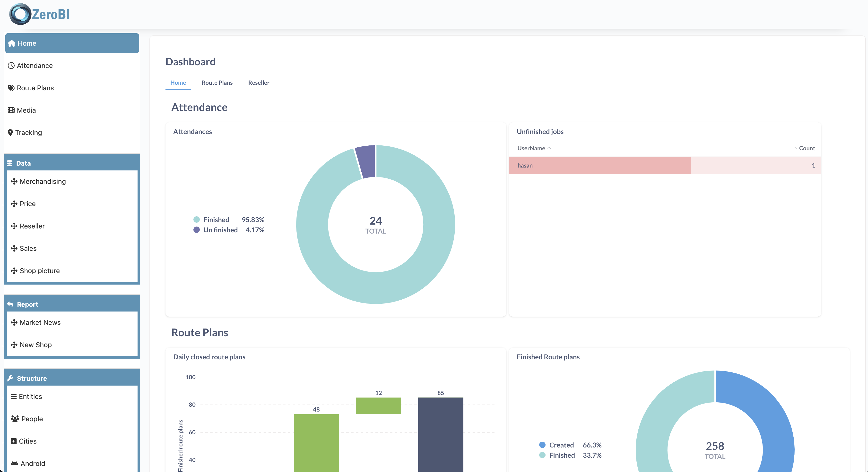Click the Route Plans tag icon
Viewport: 868px width, 472px height.
[x=11, y=88]
